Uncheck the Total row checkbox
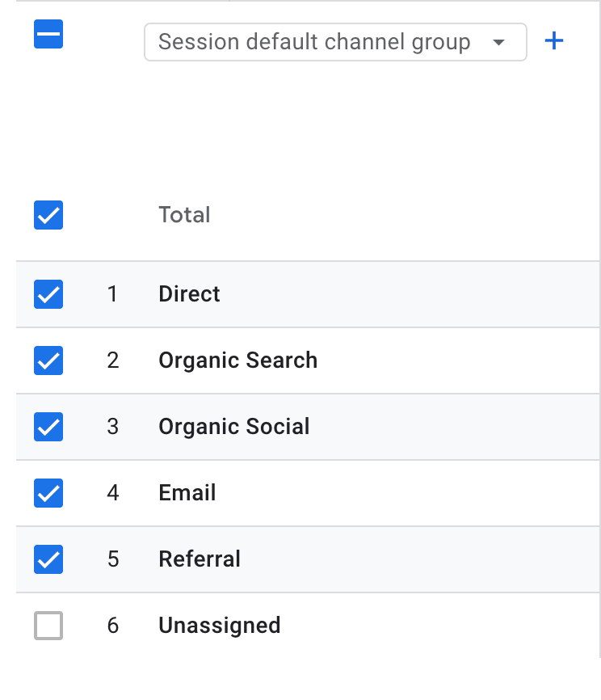Viewport: 601px width, 700px height. click(x=48, y=215)
